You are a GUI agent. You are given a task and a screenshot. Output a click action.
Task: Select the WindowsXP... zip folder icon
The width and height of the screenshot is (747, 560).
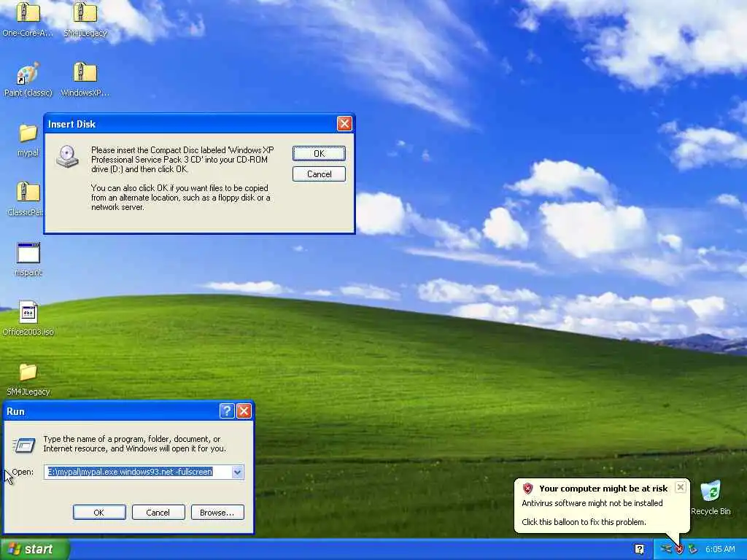(x=85, y=72)
